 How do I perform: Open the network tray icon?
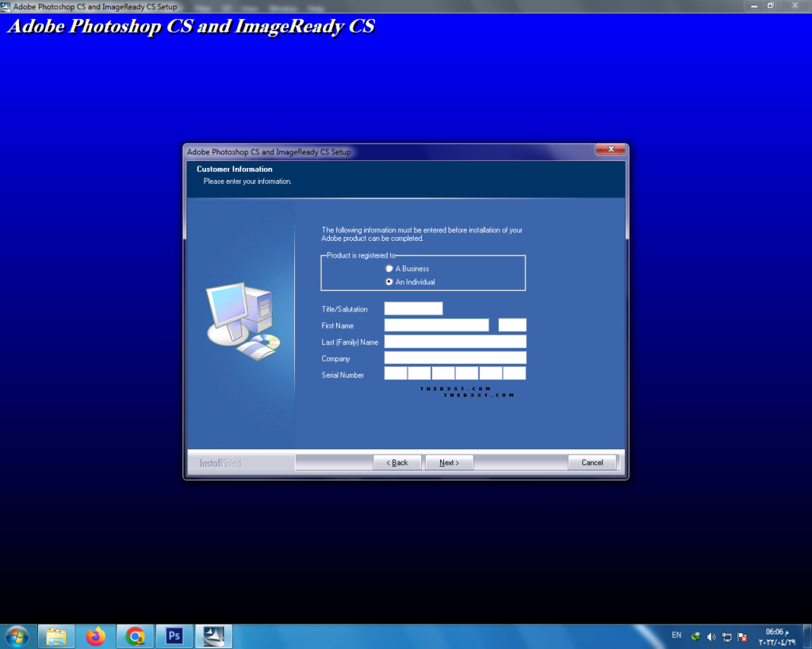pyautogui.click(x=727, y=637)
